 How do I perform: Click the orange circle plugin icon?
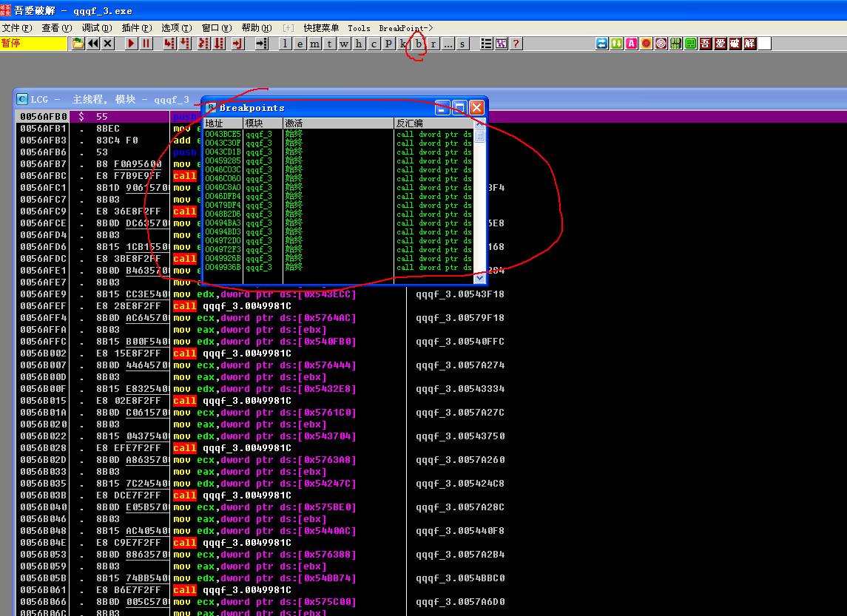pyautogui.click(x=646, y=44)
